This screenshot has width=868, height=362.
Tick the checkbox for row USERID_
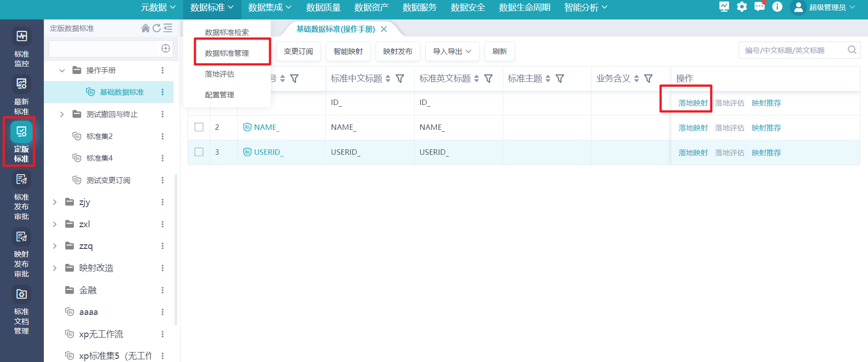[x=199, y=152]
